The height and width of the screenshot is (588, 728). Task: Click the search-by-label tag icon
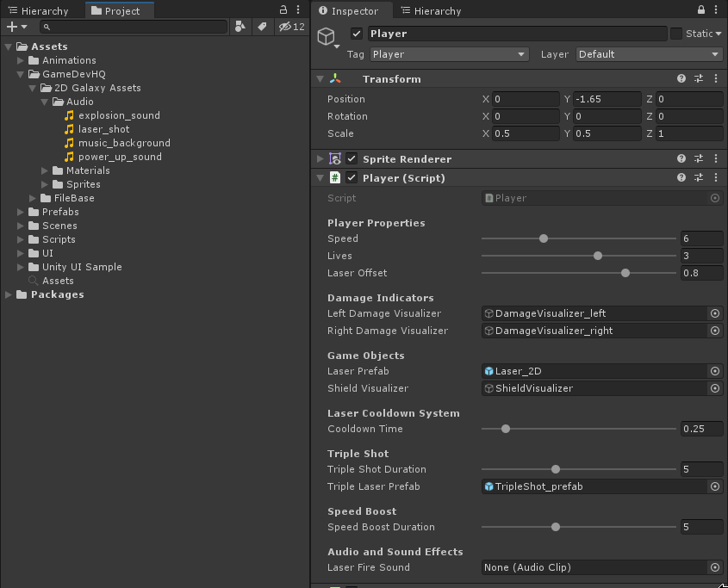click(262, 27)
